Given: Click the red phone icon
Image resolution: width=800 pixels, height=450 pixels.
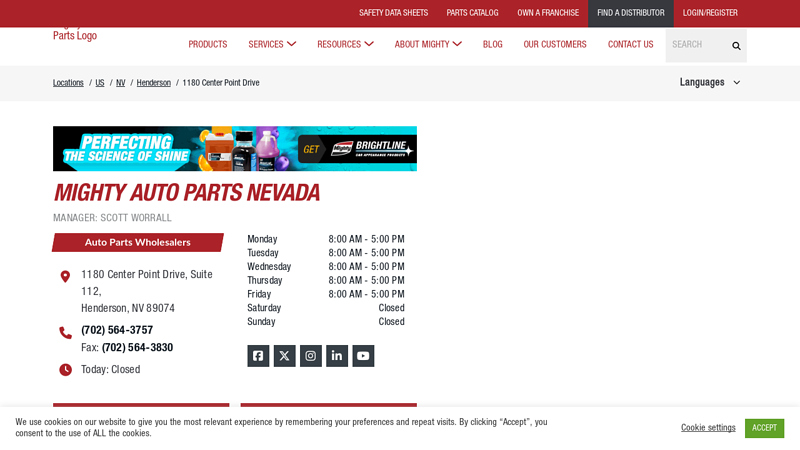Looking at the screenshot, I should tap(65, 333).
